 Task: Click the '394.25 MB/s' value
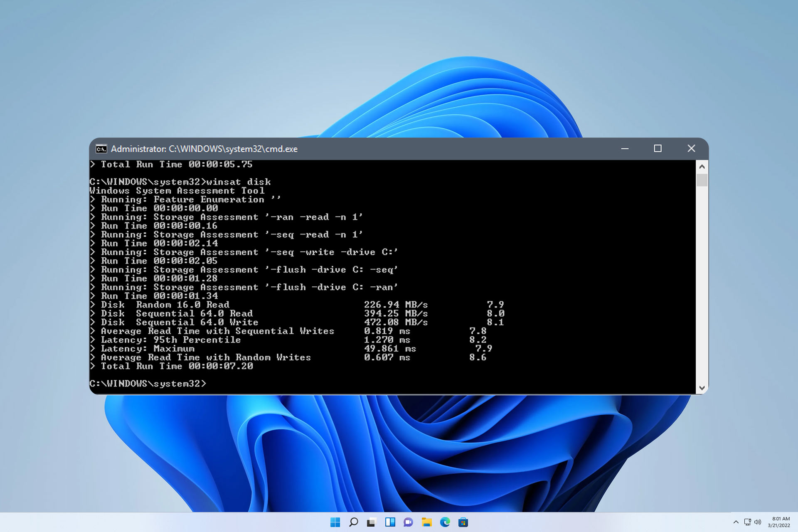[396, 313]
